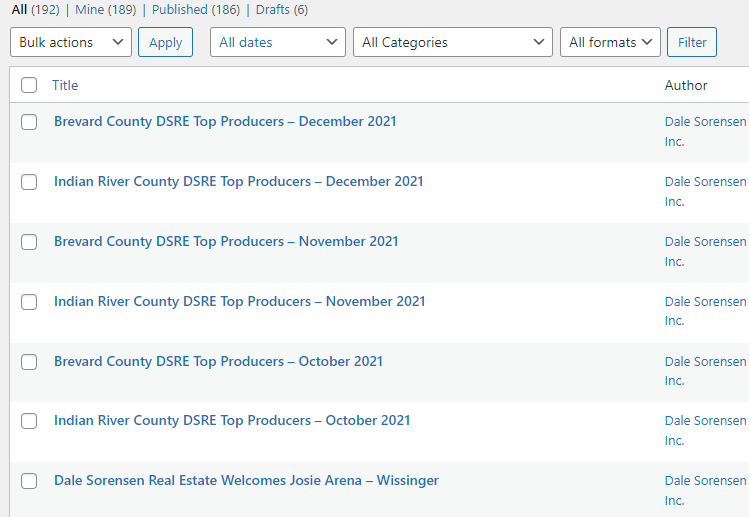Screen dimensions: 749x517
Task: Check the Brevard County December 2021 post
Action: tap(29, 122)
